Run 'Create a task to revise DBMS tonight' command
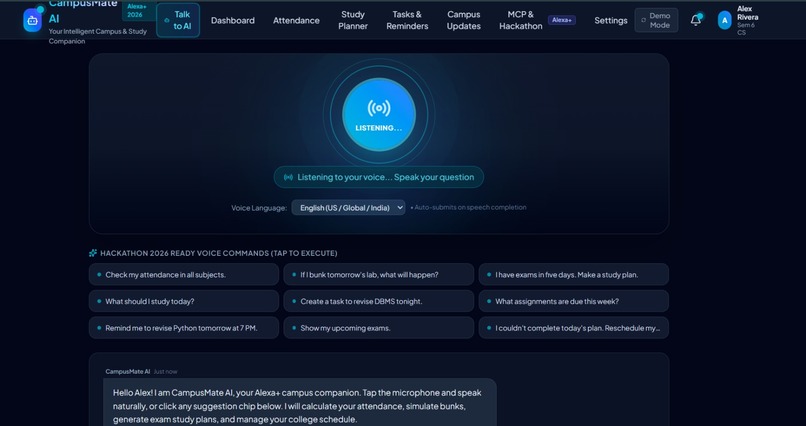 [379, 301]
